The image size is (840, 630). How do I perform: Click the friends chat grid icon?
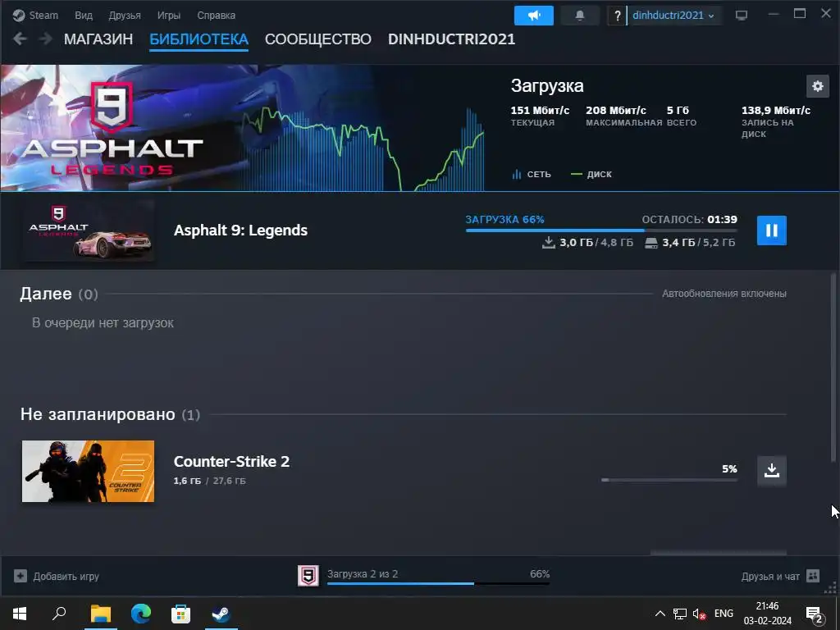tap(813, 576)
